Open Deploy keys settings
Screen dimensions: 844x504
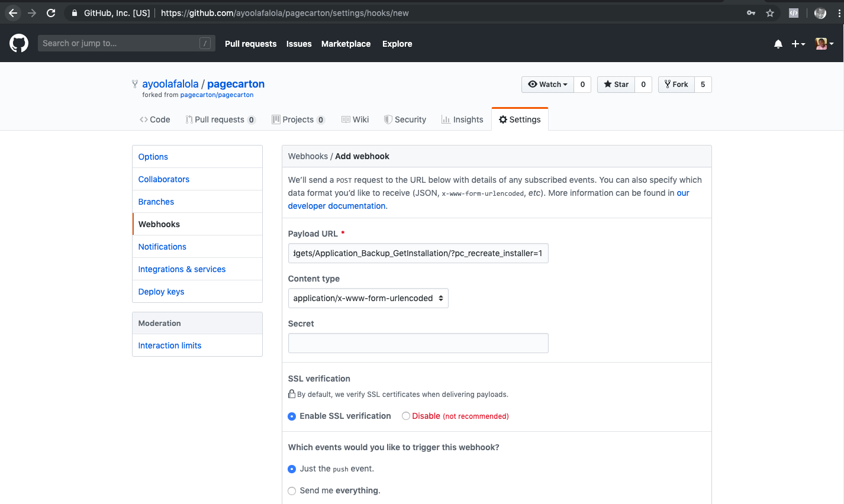click(x=197, y=292)
